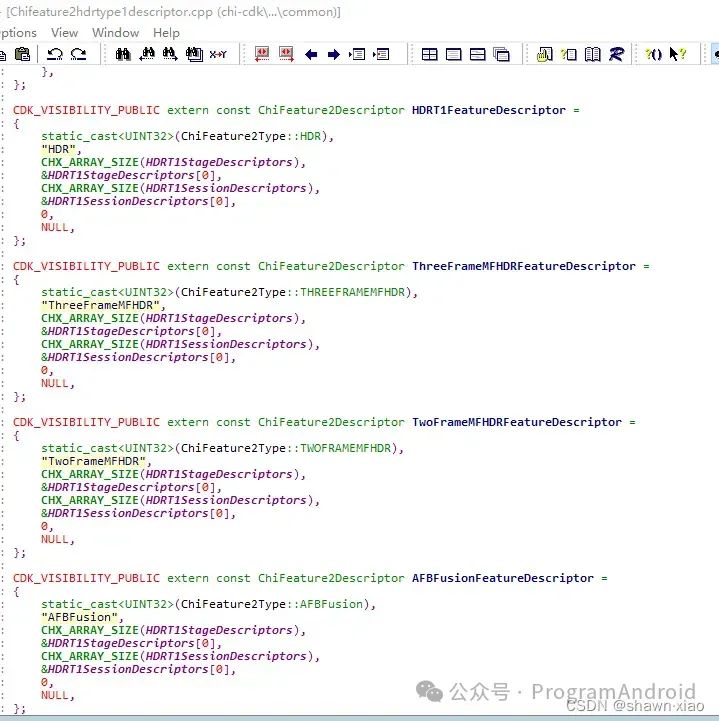Click Search Forward binoculars icon

[170, 54]
